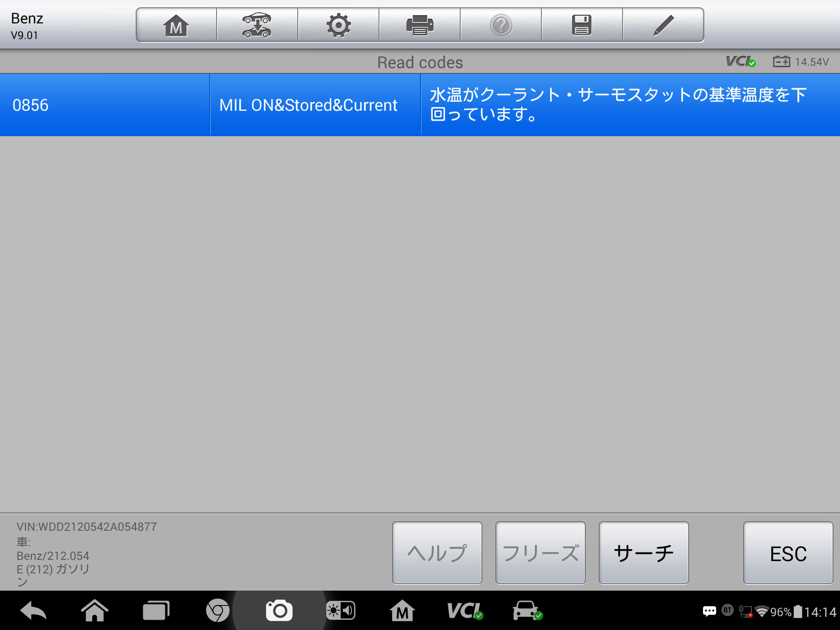This screenshot has width=840, height=630.
Task: Tap the Wi-Fi signal icon
Action: coord(762,612)
